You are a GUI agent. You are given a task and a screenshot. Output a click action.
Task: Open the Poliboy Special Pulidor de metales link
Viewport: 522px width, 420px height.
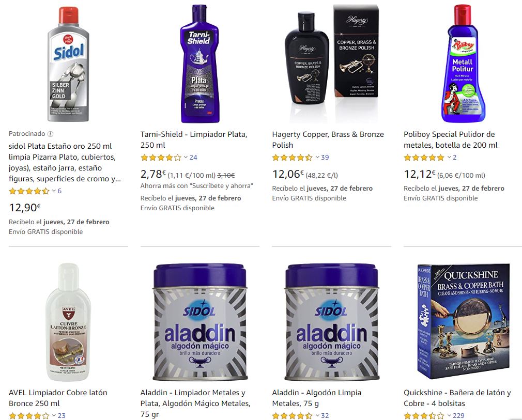[x=451, y=140]
